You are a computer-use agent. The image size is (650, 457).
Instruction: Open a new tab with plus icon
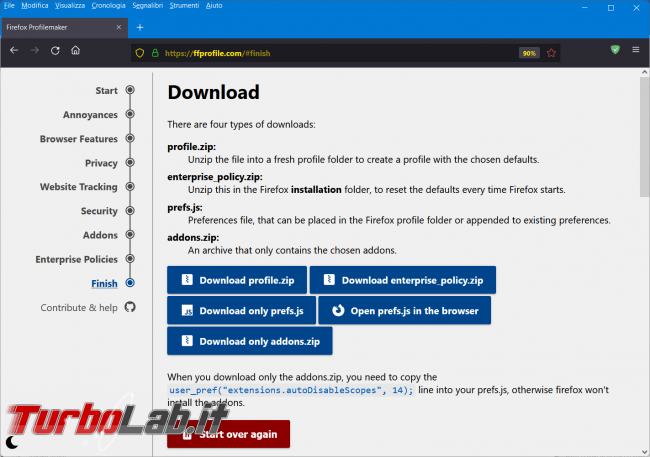coord(140,27)
